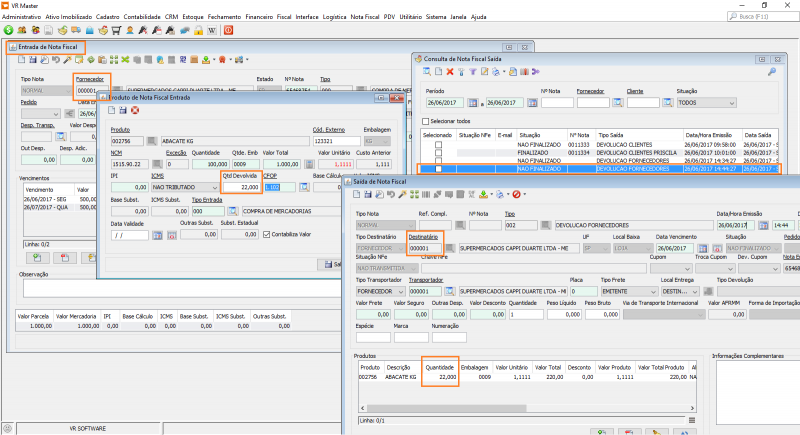This screenshot has width=800, height=435.
Task: Open Cliente lookup in Consulta window
Action: (667, 103)
